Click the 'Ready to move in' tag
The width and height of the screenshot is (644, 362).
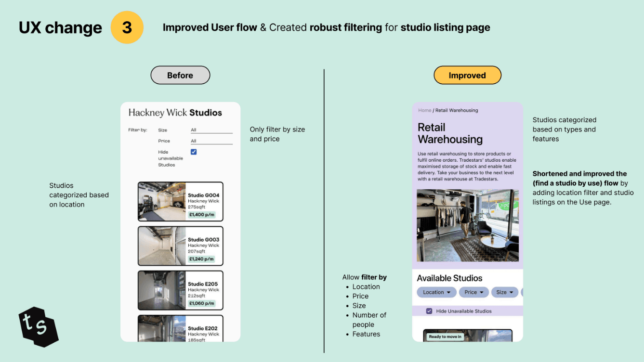point(445,336)
